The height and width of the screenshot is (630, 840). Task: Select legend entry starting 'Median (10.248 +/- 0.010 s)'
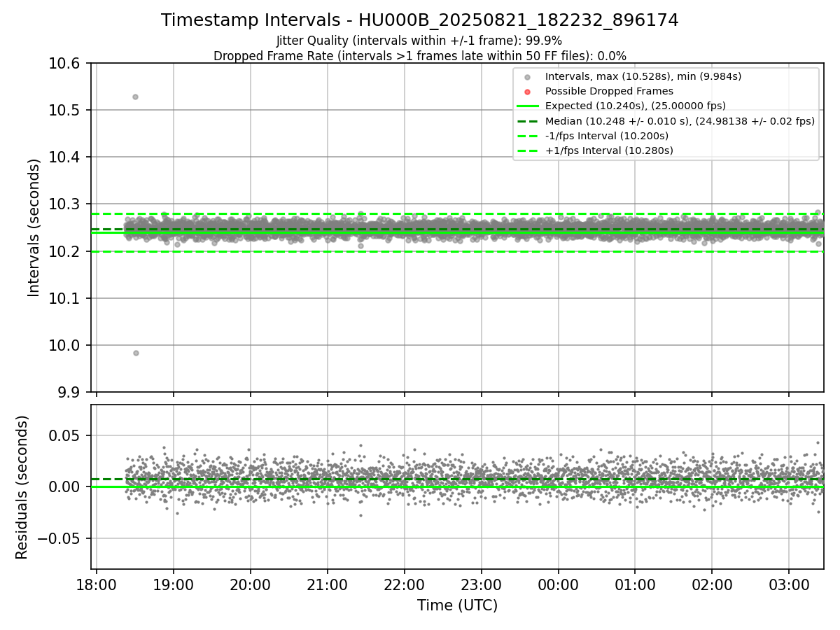pos(680,120)
